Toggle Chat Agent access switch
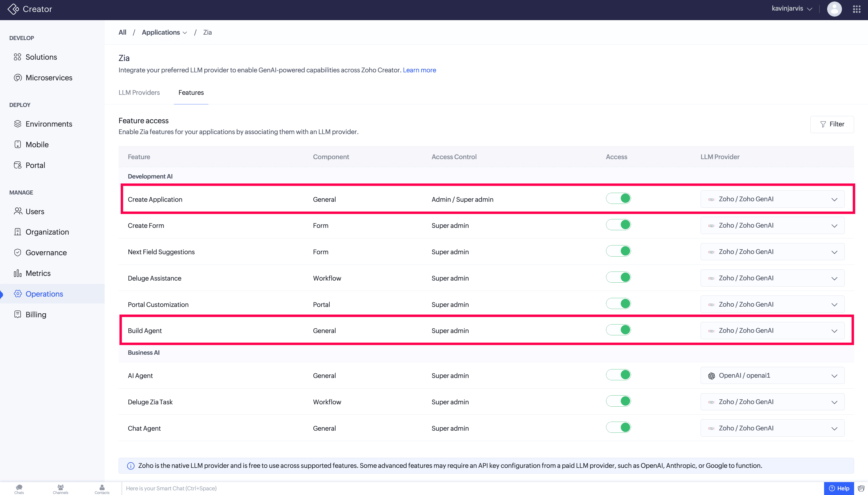Viewport: 868px width, 495px height. (x=618, y=427)
